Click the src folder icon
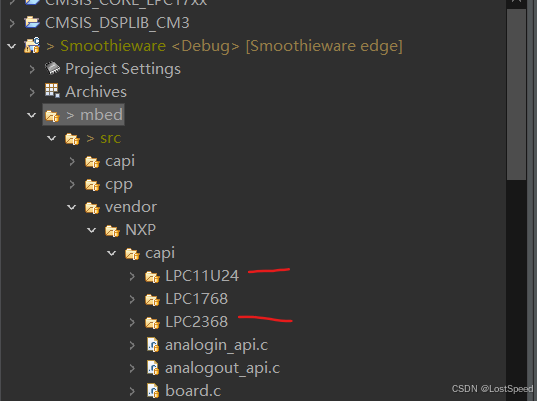Image resolution: width=537 pixels, height=401 pixels. tap(72, 139)
